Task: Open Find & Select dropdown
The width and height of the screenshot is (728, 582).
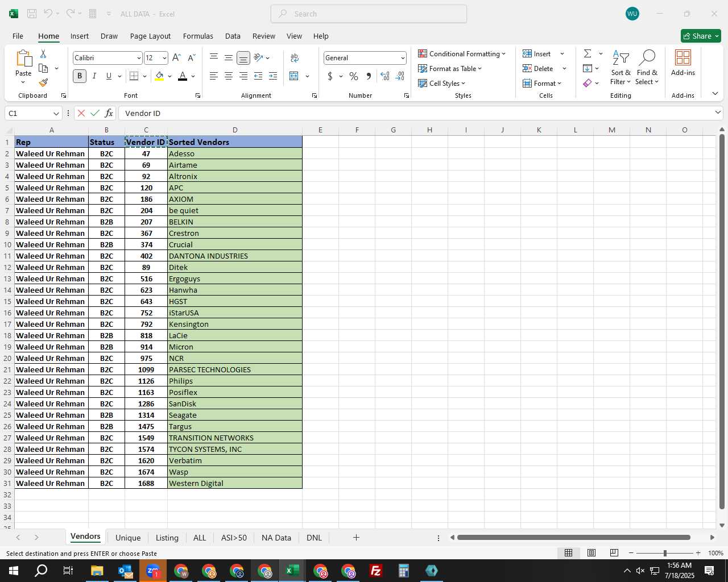Action: tap(647, 68)
